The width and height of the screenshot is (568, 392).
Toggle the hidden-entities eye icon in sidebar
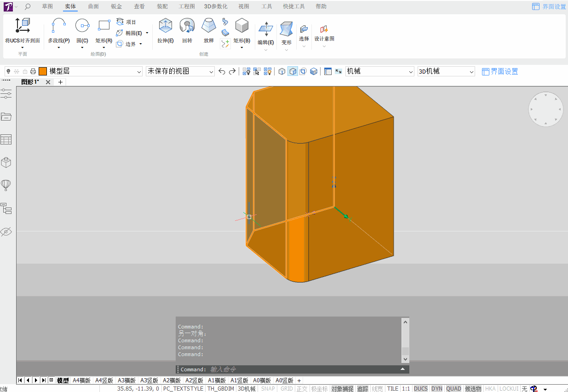pyautogui.click(x=6, y=231)
